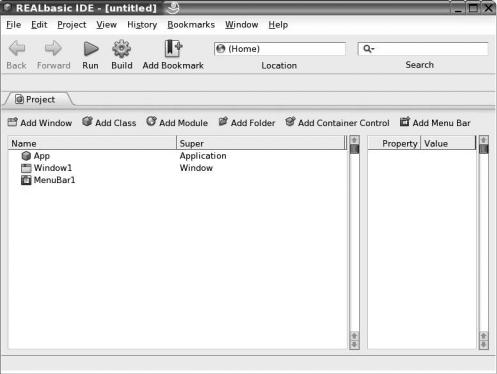Maximize the REALbasic IDE window
The width and height of the screenshot is (497, 374).
(x=473, y=8)
